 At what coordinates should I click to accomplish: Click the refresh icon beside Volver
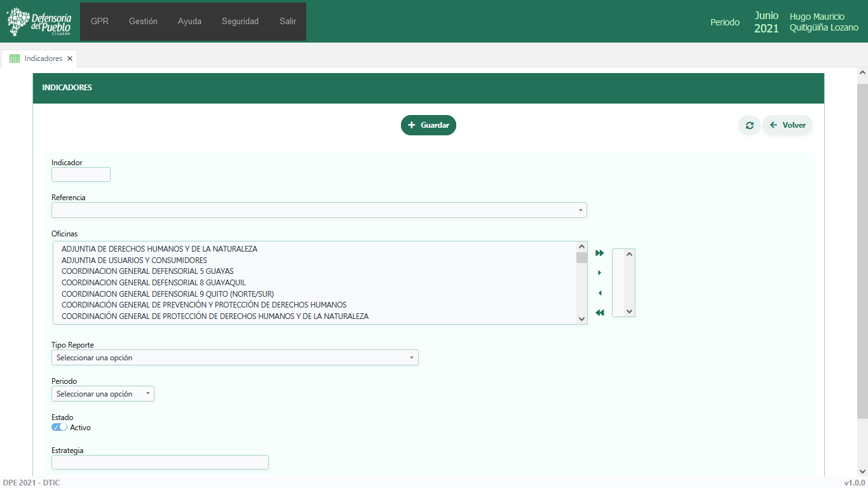pos(749,125)
